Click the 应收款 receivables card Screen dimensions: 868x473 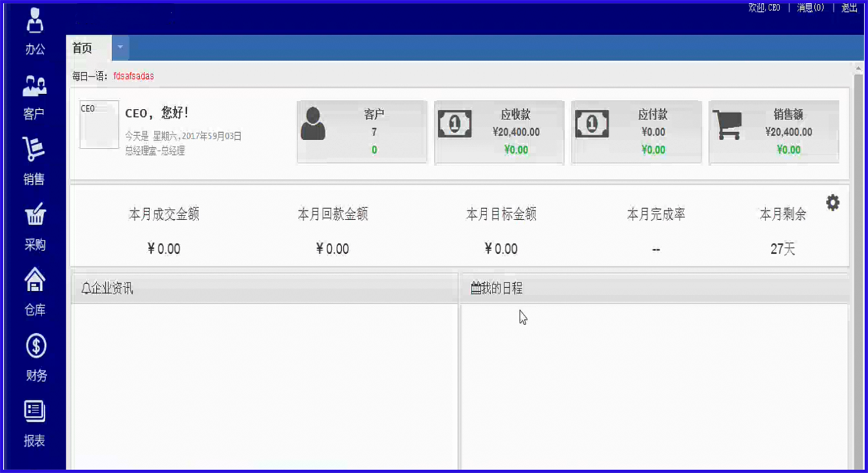(499, 131)
